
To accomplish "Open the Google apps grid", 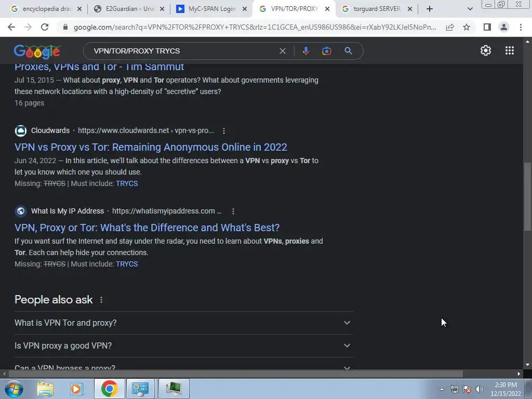I will coord(510,50).
